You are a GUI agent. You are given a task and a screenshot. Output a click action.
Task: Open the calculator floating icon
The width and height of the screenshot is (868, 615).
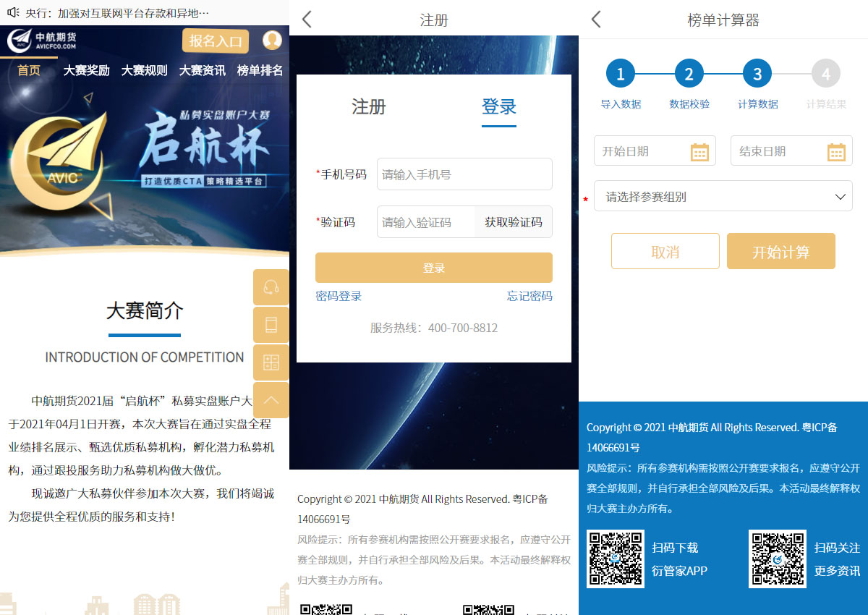pos(271,362)
